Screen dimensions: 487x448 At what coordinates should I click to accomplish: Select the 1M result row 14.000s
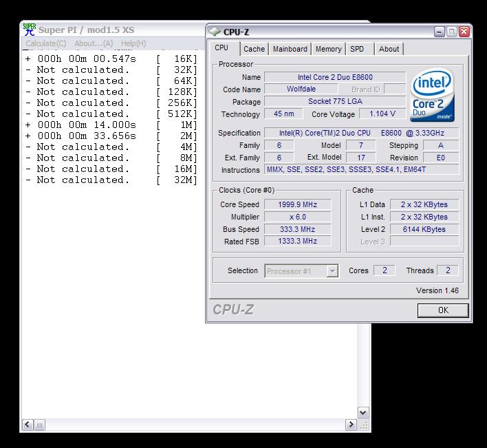pyautogui.click(x=111, y=125)
